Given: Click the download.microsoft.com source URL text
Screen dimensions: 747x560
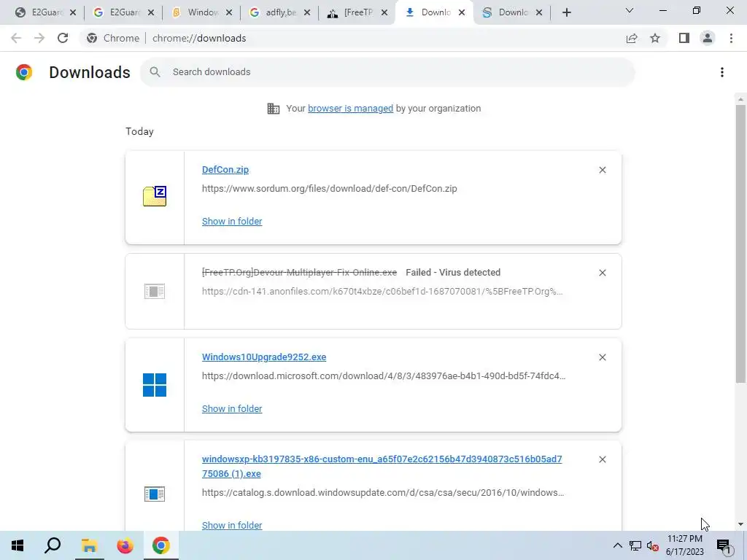Looking at the screenshot, I should click(x=384, y=376).
